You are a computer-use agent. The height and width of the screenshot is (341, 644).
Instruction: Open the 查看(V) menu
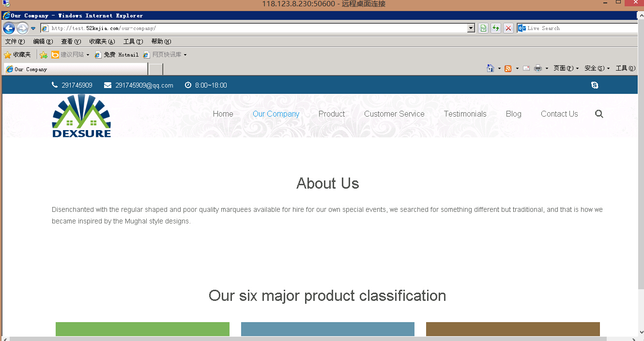point(71,42)
